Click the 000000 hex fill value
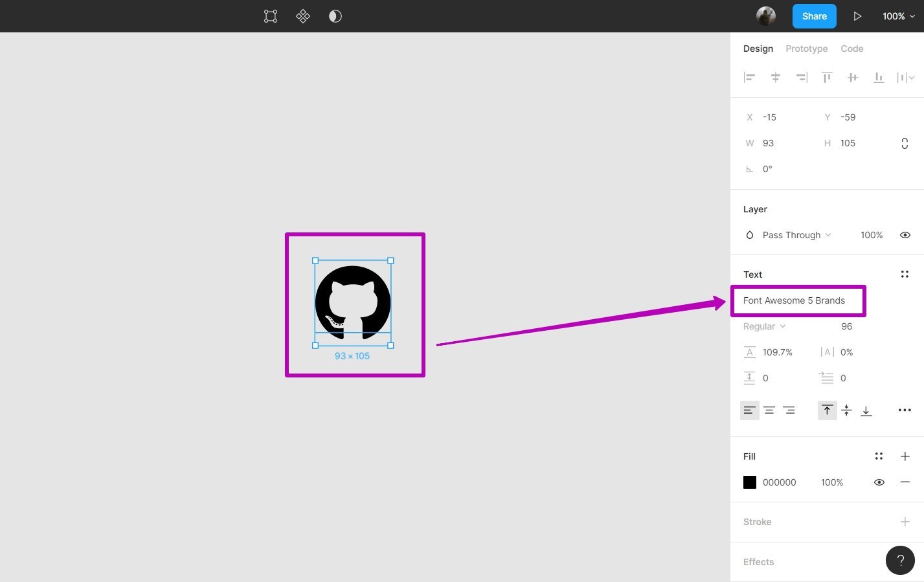924x582 pixels. pos(779,482)
